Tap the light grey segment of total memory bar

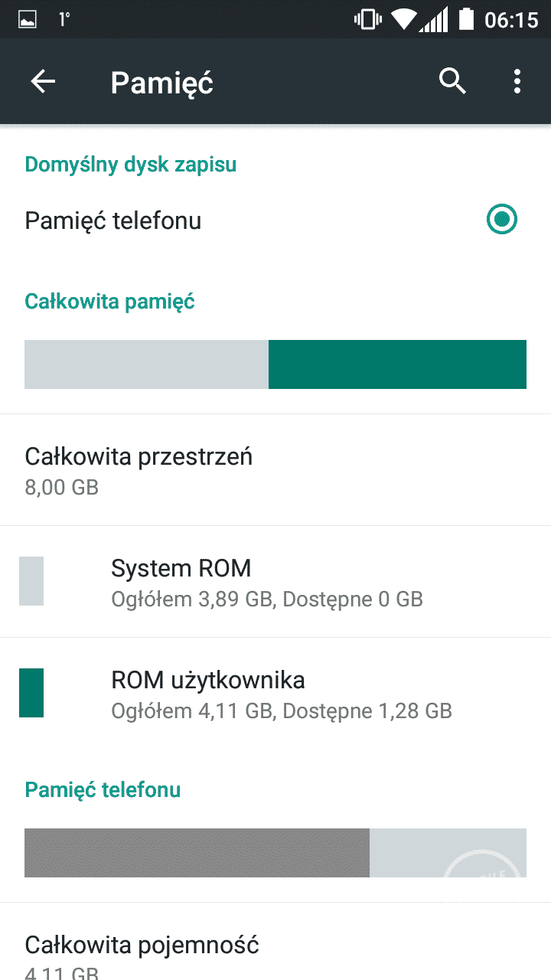[146, 364]
